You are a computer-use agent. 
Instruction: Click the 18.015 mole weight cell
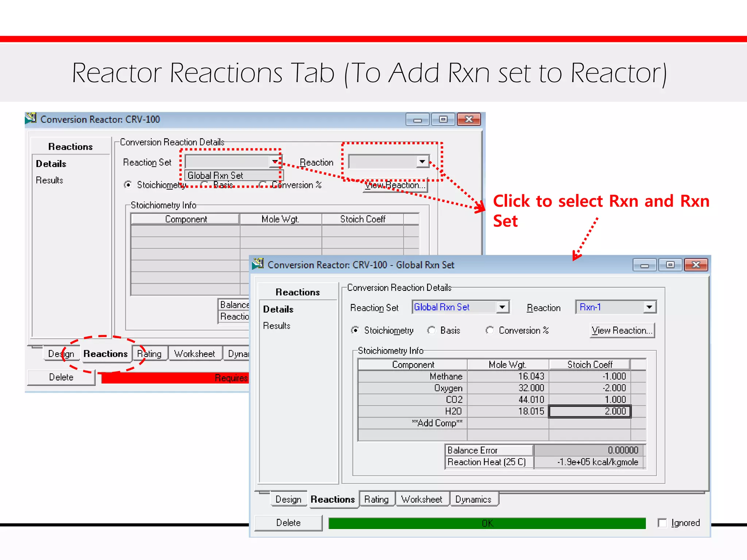508,411
